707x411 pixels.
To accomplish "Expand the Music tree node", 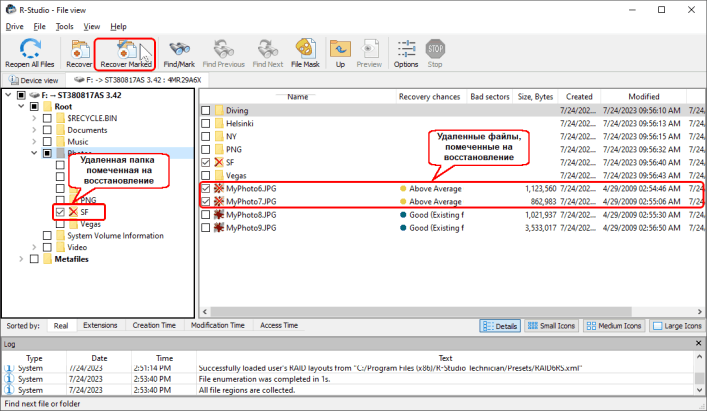I will click(34, 142).
